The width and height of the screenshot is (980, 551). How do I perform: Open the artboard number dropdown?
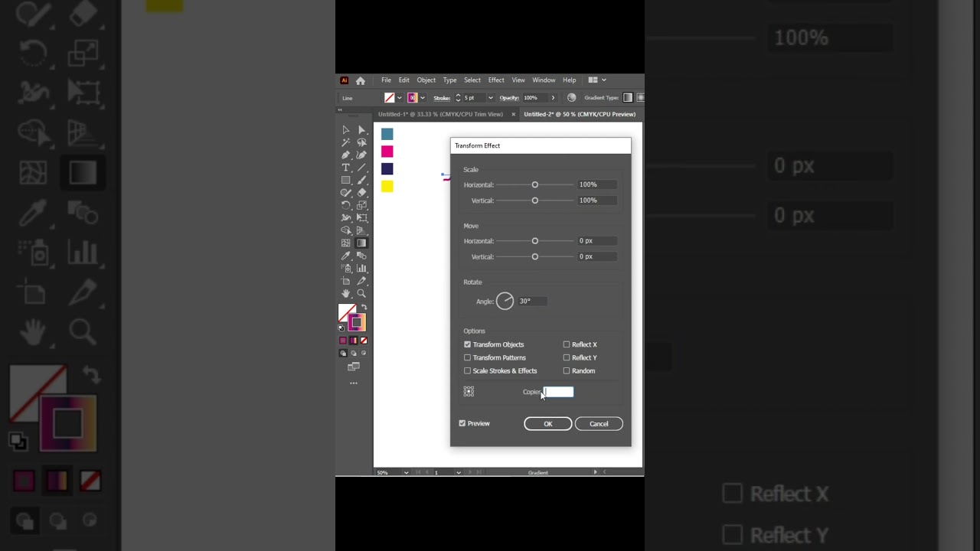click(x=459, y=472)
